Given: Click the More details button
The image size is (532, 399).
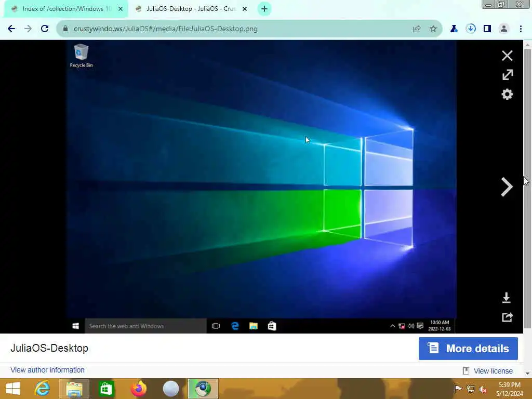Looking at the screenshot, I should tap(468, 349).
